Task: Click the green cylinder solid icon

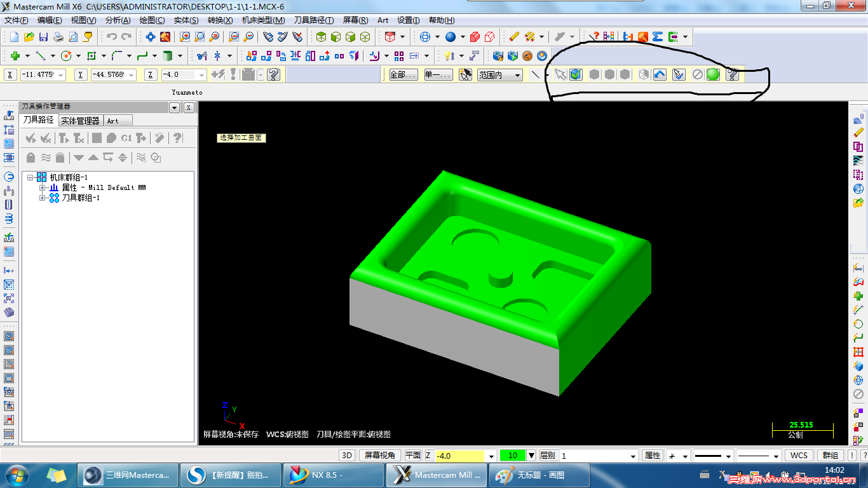Action: [x=168, y=56]
